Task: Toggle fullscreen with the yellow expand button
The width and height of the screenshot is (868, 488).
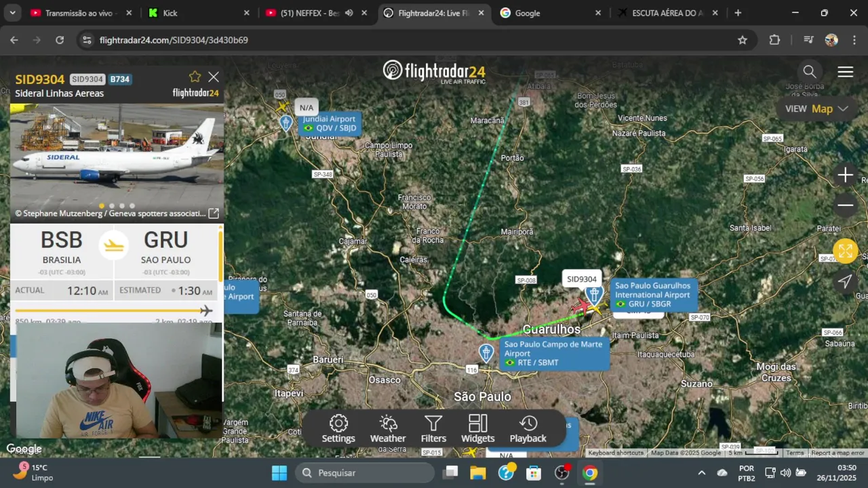Action: point(845,251)
